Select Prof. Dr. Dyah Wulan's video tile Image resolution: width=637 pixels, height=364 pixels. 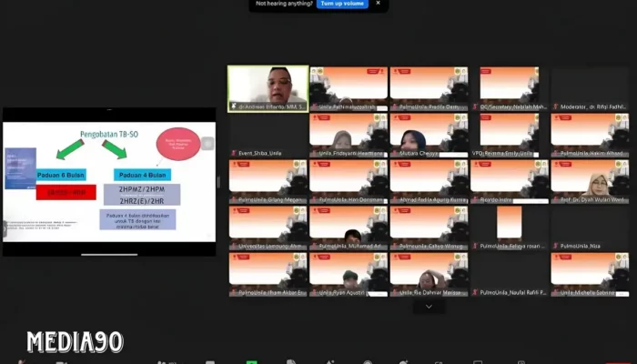coord(590,177)
